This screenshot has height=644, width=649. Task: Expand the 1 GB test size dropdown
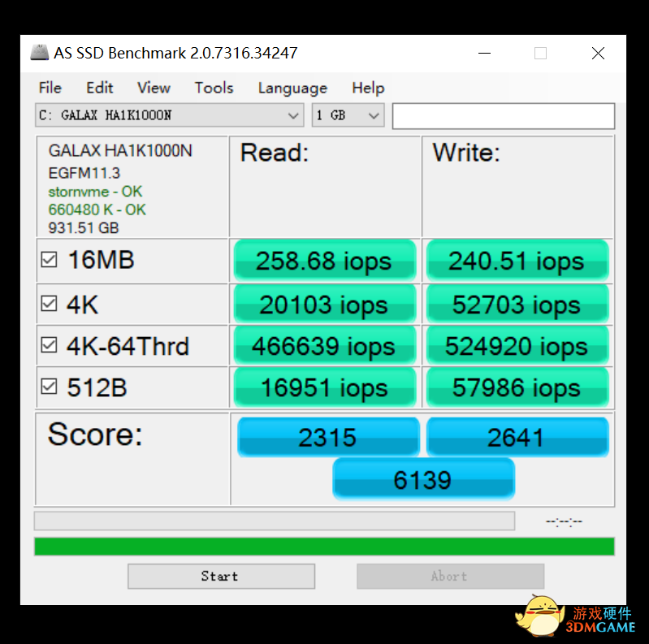pos(348,115)
